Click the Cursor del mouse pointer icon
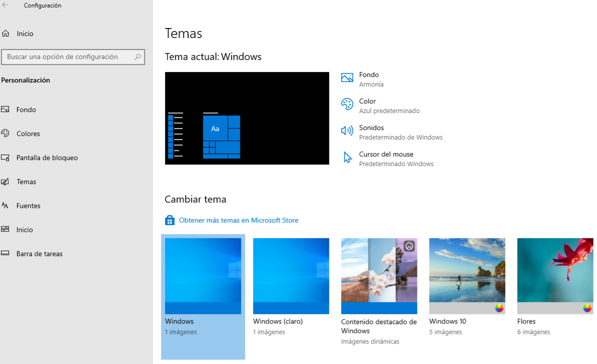 point(347,157)
